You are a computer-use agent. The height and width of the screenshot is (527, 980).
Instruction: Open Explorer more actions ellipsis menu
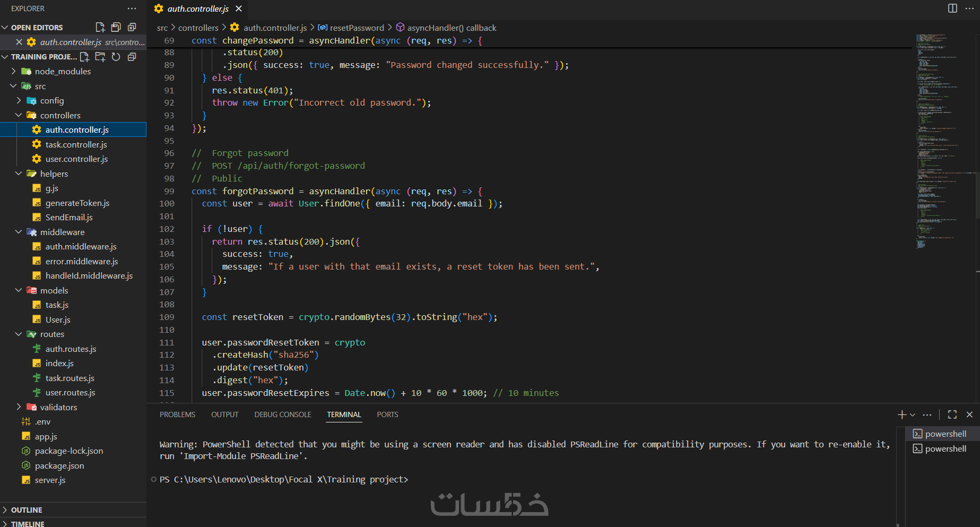[x=132, y=8]
